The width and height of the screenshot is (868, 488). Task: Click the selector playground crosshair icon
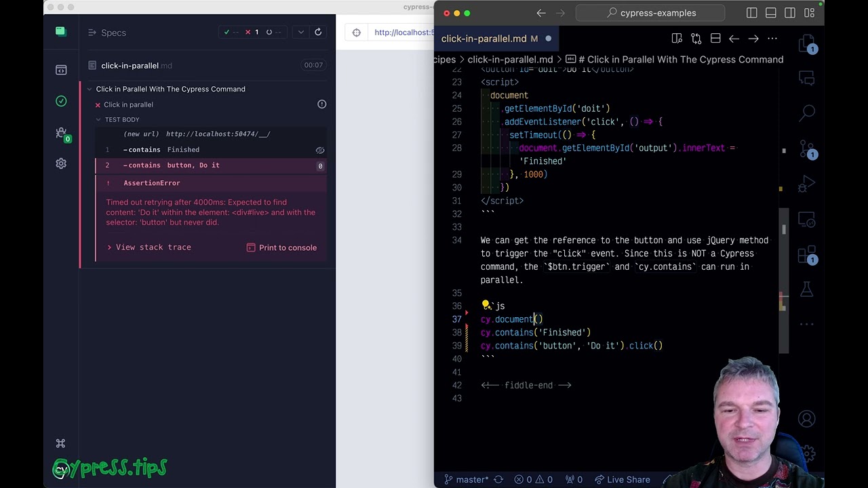357,32
